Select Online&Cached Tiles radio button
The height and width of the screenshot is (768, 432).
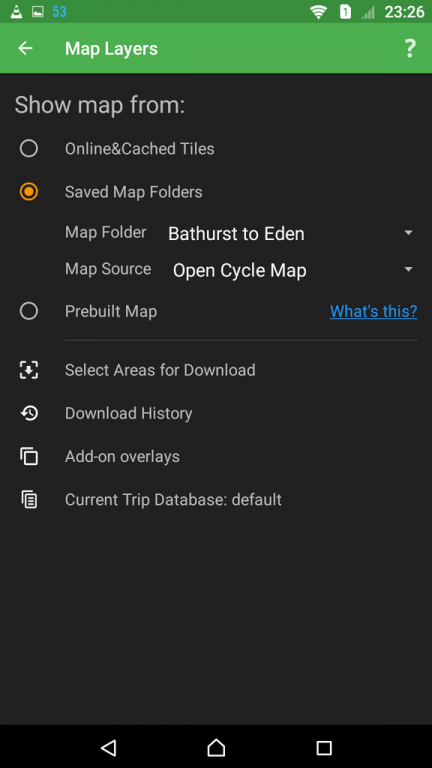coord(29,148)
